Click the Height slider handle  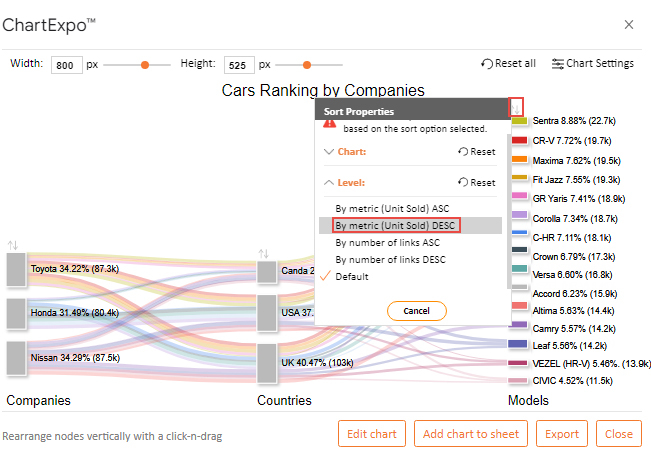tap(307, 65)
